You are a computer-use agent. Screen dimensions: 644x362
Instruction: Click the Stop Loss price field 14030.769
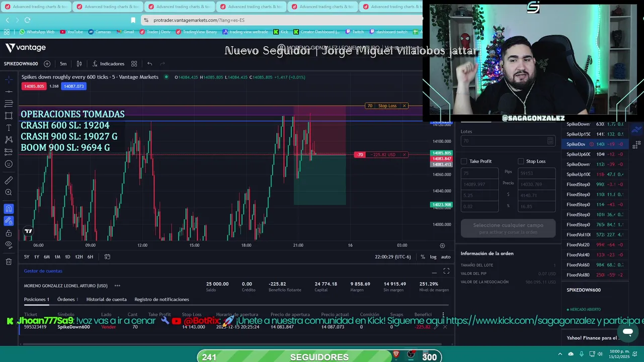pos(537,185)
